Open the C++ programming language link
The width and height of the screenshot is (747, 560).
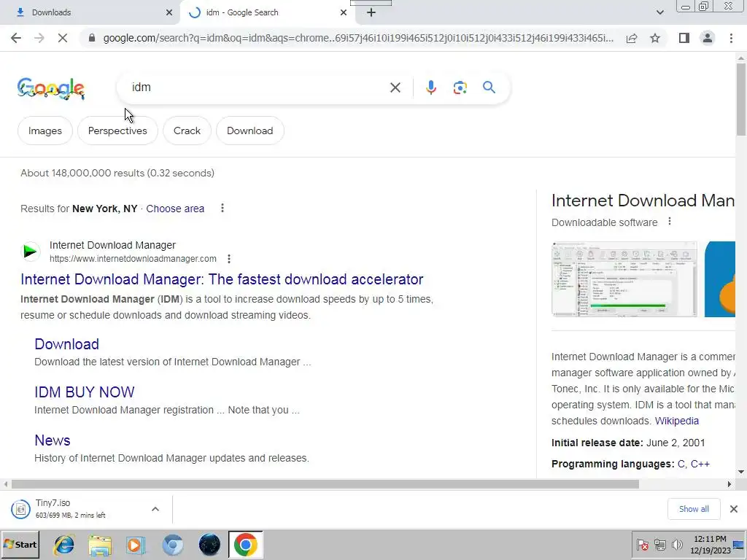tap(700, 464)
